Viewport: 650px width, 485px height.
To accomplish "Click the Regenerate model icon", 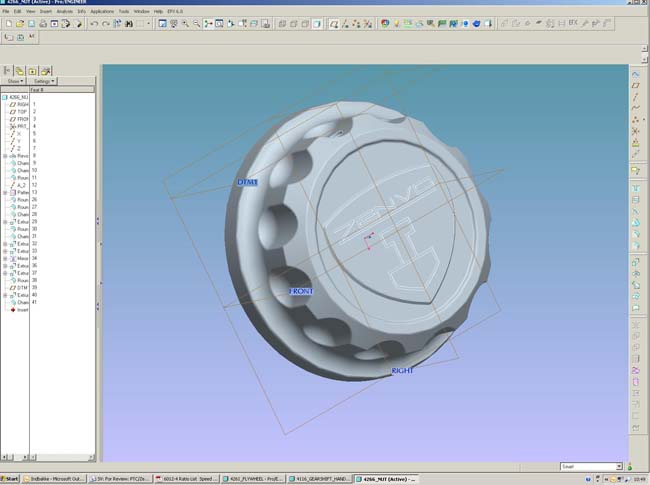I will (117, 24).
